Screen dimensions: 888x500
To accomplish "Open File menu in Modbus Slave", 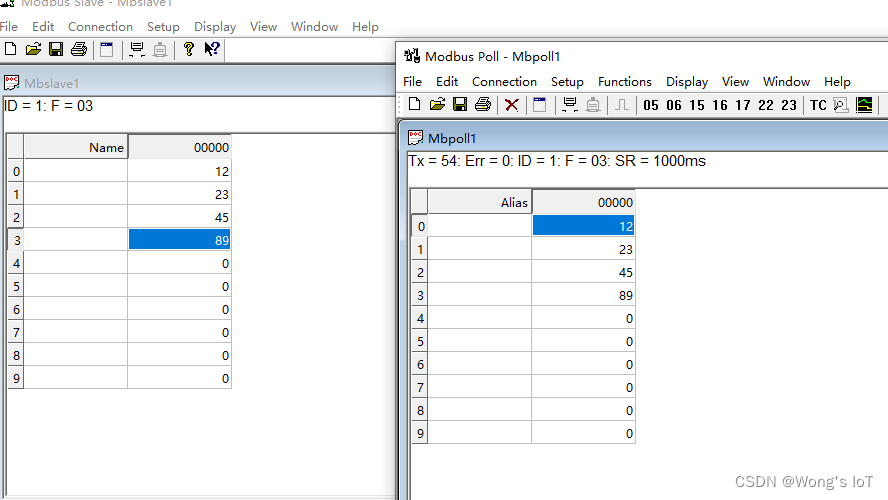I will pos(8,27).
